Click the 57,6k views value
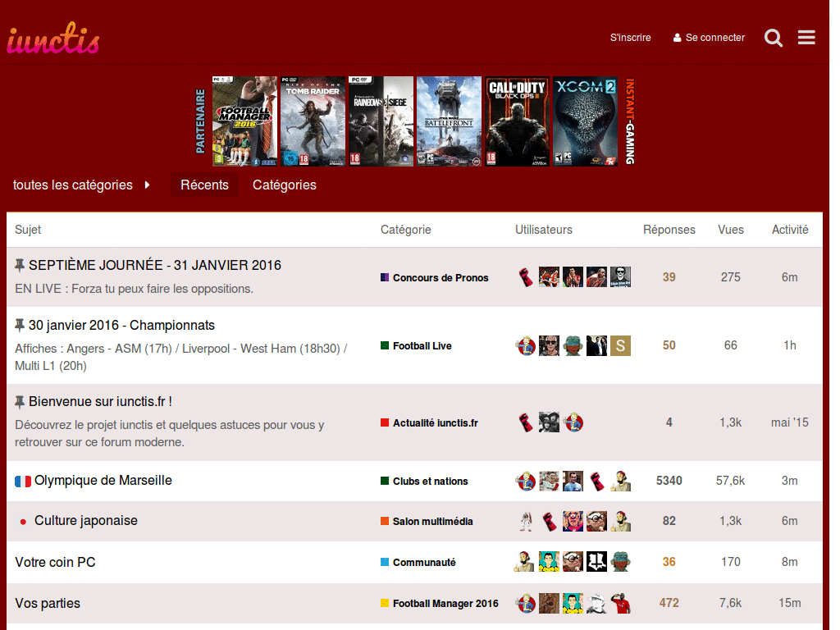Viewport: 840px width, 630px height. coord(731,481)
